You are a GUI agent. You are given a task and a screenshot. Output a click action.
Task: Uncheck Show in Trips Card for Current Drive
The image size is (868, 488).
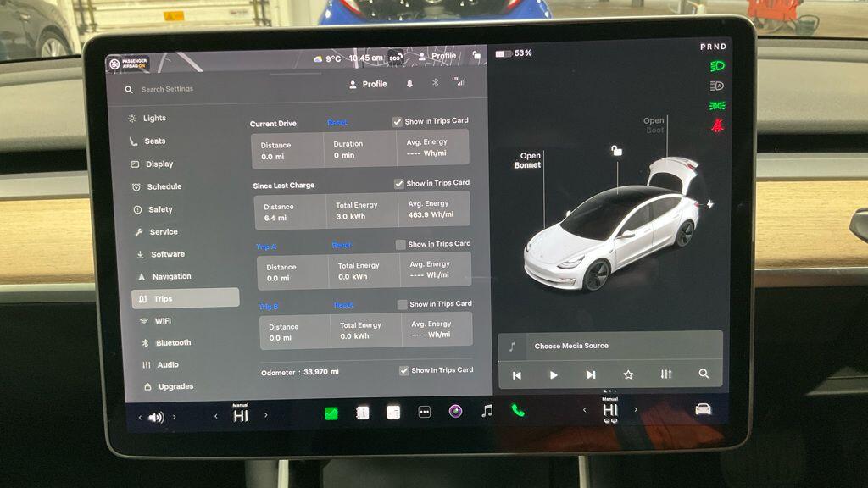tap(399, 121)
